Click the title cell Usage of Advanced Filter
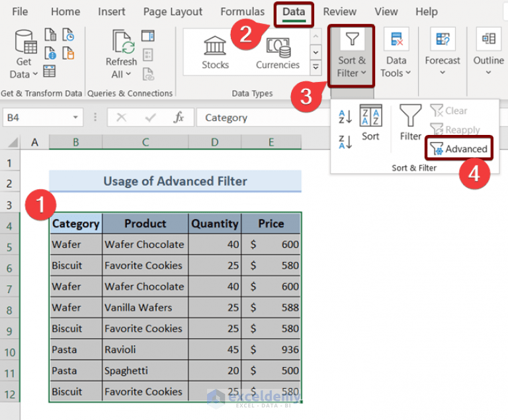 pos(175,181)
